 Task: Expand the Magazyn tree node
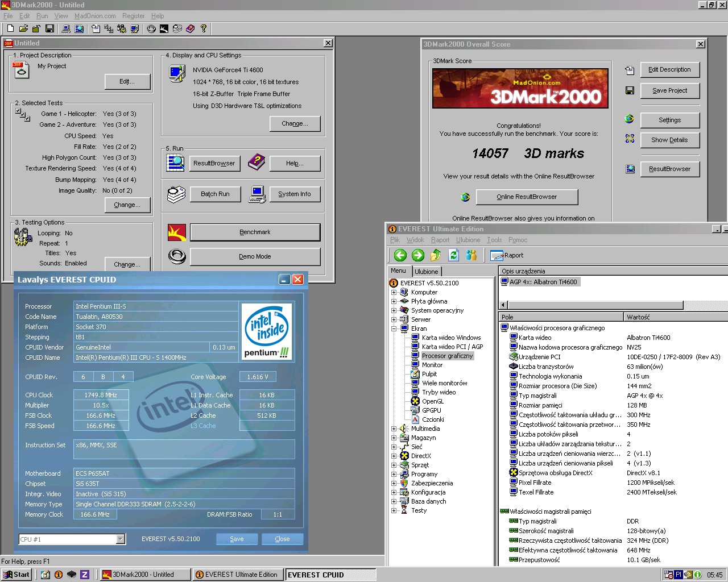tap(394, 438)
